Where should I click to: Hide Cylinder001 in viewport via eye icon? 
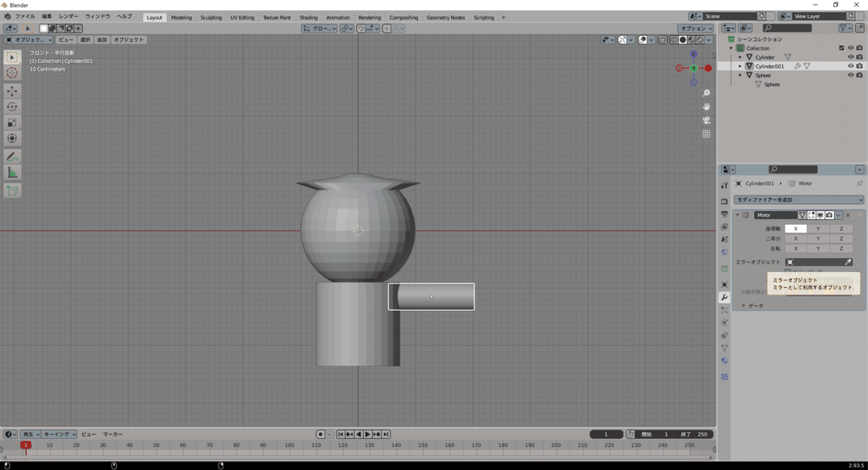click(x=851, y=66)
